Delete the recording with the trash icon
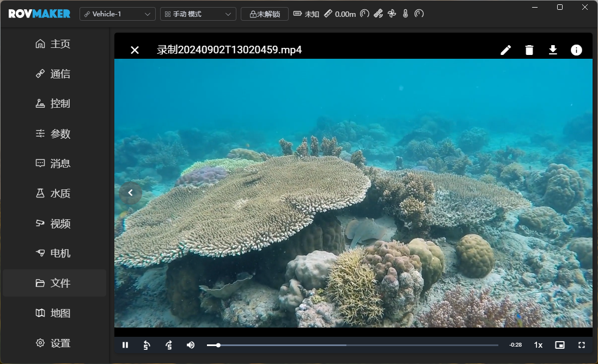This screenshot has height=364, width=598. pyautogui.click(x=529, y=50)
